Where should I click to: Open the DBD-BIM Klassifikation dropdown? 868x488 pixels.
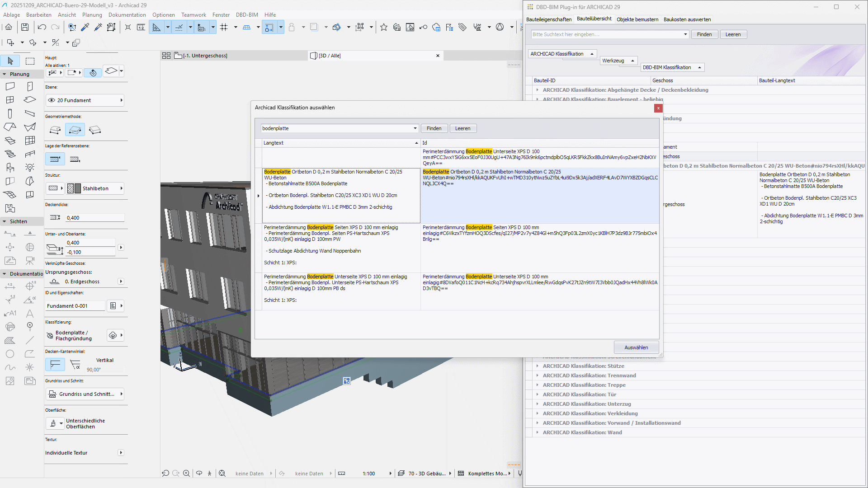point(672,67)
